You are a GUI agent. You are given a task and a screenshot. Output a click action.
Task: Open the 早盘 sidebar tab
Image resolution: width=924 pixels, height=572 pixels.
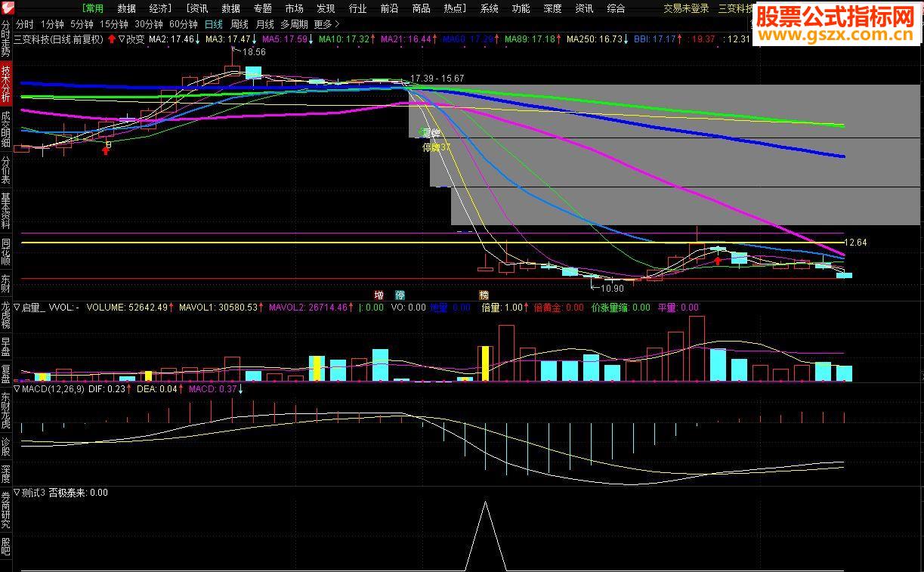click(x=6, y=347)
